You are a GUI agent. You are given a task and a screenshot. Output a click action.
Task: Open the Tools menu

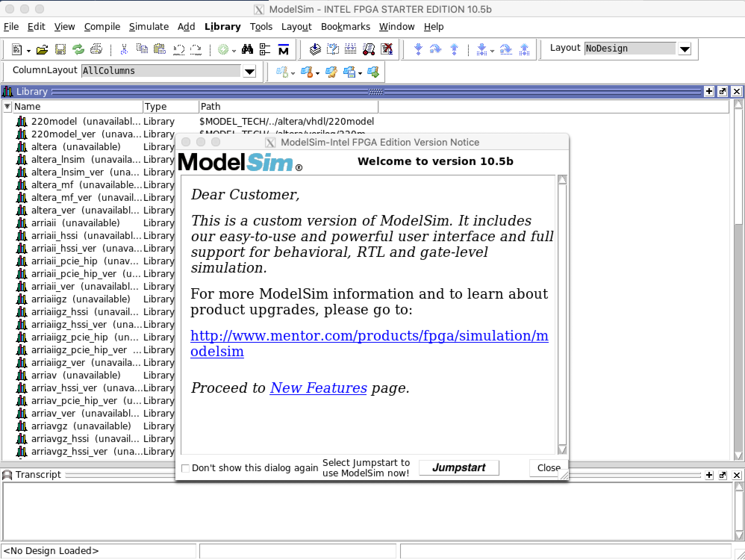click(261, 27)
